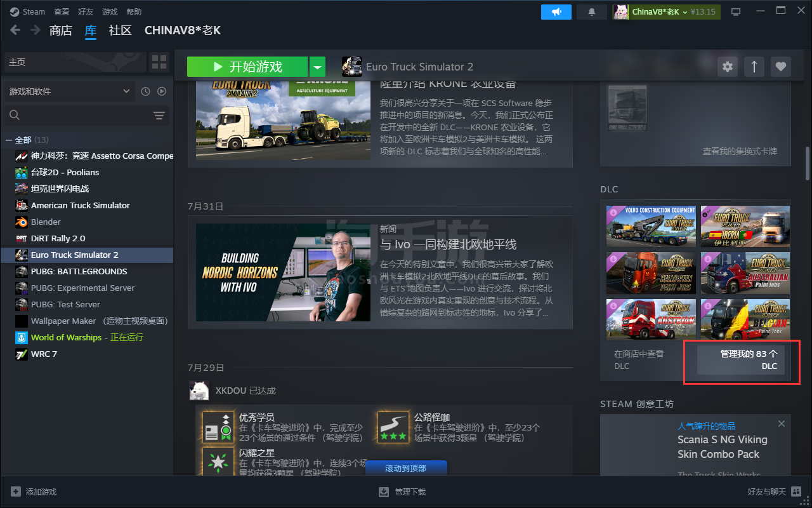Viewport: 812px width, 508px height.
Task: Collapse the 全部 game list section
Action: (9, 140)
